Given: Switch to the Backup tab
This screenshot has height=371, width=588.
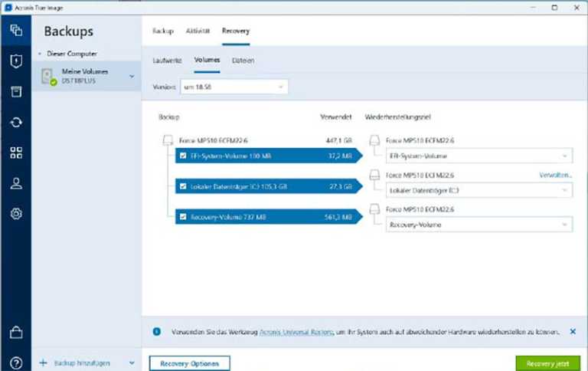Looking at the screenshot, I should click(163, 31).
